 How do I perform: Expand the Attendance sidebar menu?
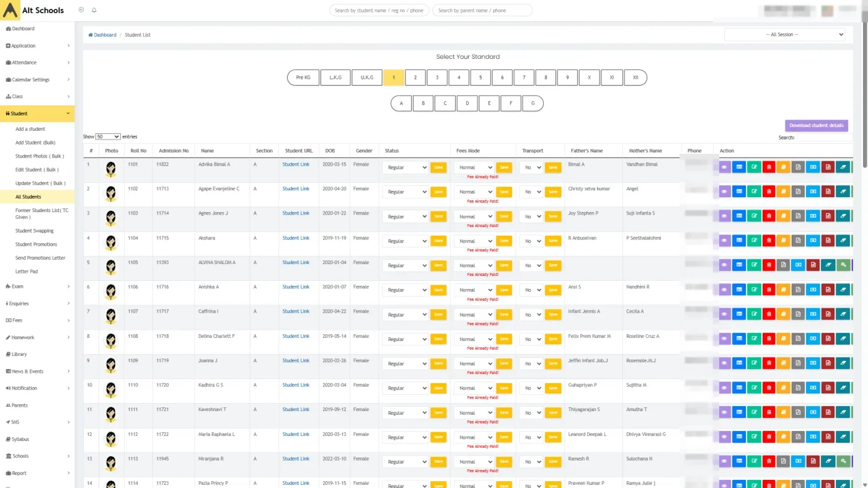pos(37,63)
